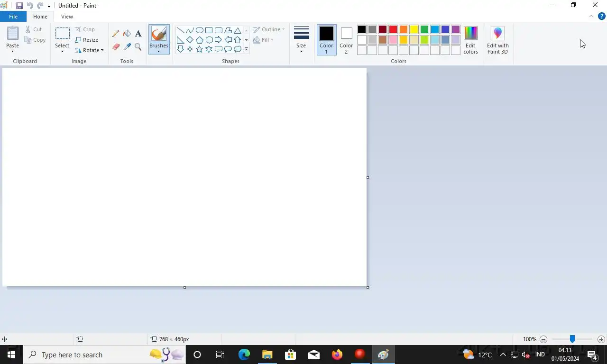The width and height of the screenshot is (607, 364).
Task: Choose the Pentagon shape
Action: click(199, 40)
